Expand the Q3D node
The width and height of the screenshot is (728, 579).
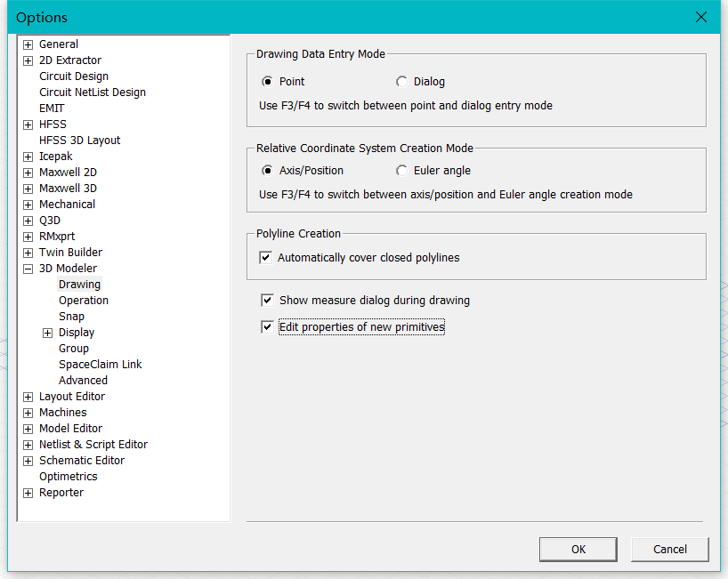pos(28,221)
